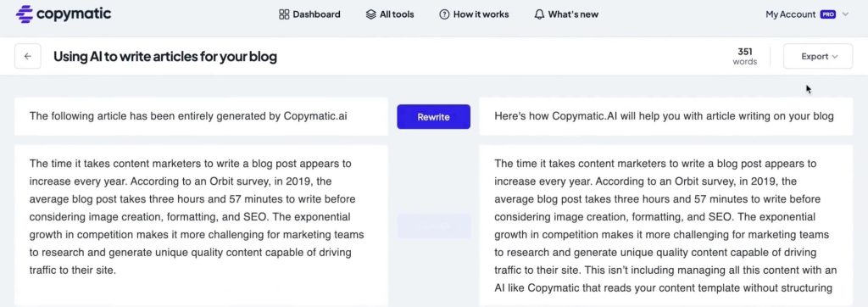Click the My Account label
Viewport: 868px width, 307px height.
[791, 14]
